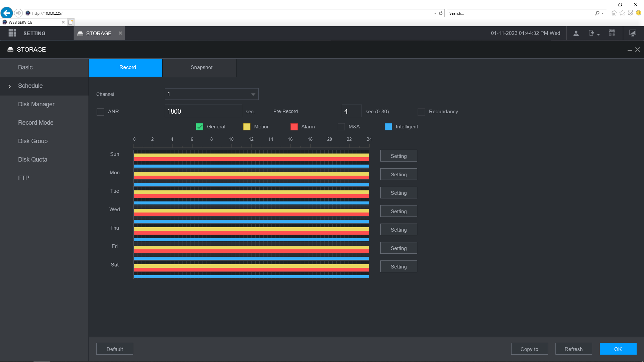Click the browser back arrow
The width and height of the screenshot is (644, 362).
pos(7,13)
